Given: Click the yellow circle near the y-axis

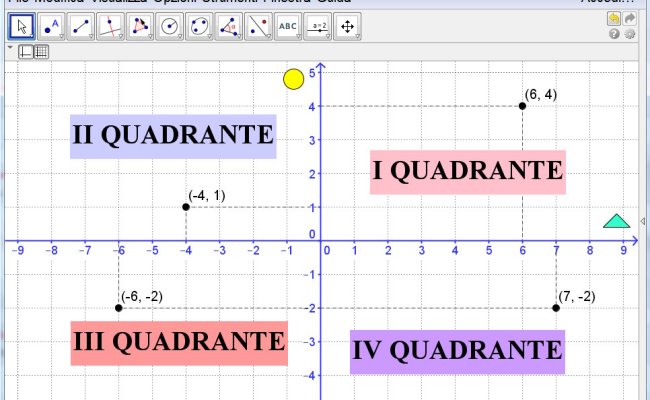Looking at the screenshot, I should click(293, 79).
